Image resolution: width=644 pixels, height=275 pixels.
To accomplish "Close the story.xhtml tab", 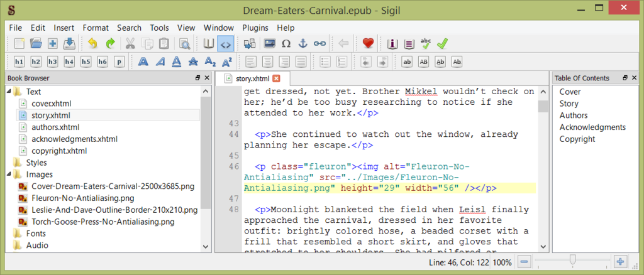I will point(276,78).
